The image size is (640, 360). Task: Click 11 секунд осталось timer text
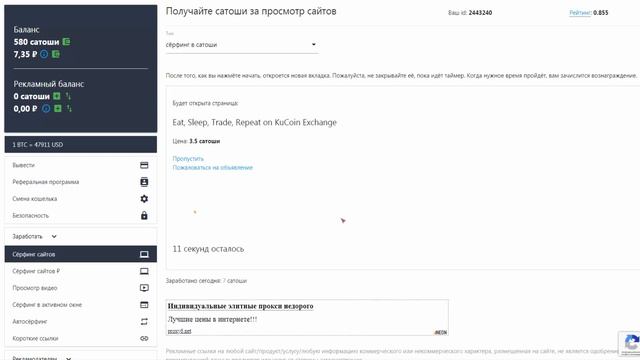pos(208,249)
